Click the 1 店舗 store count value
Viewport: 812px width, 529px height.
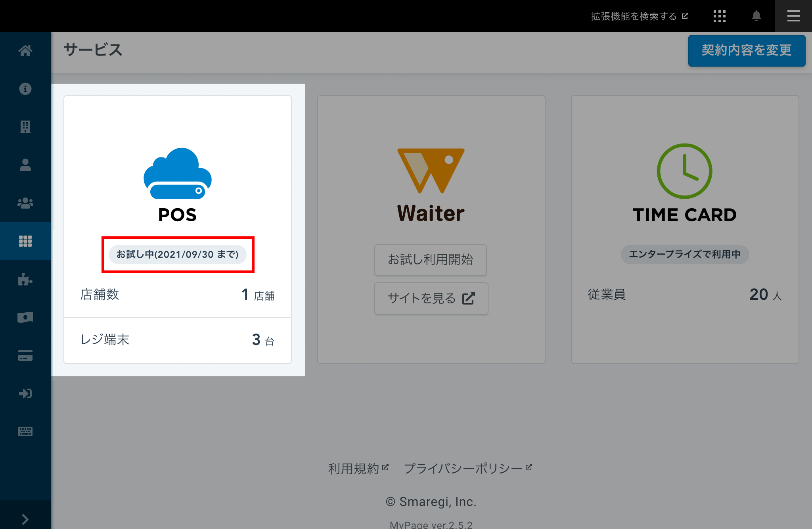[258, 295]
